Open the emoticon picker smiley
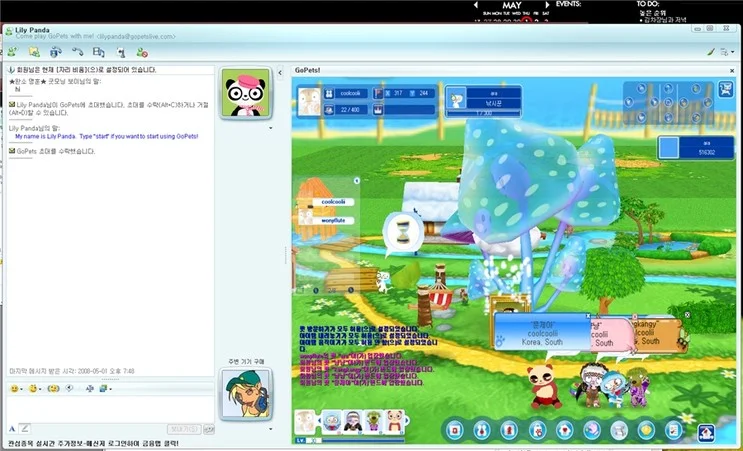This screenshot has height=451, width=743. (15, 388)
